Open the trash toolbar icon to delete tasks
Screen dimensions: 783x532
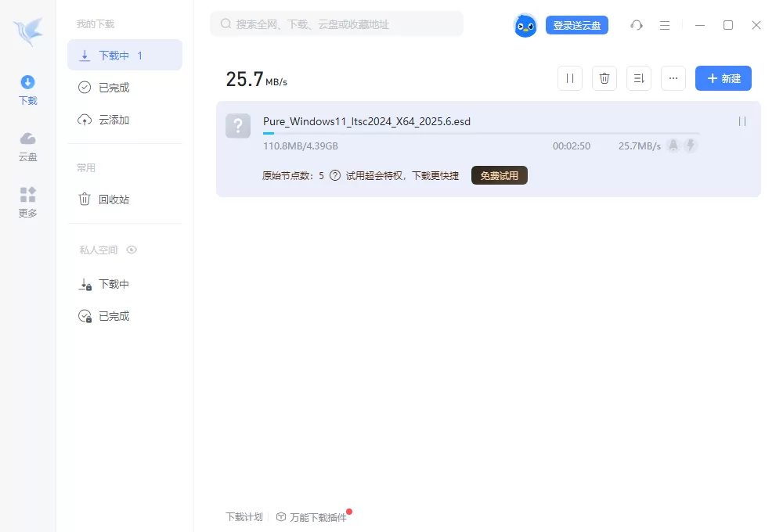[x=604, y=78]
